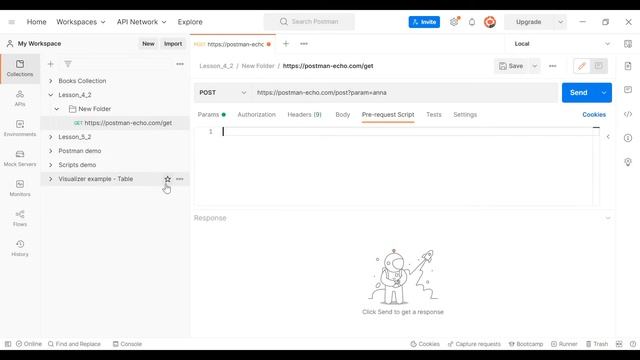Open API Network dropdown menu
Viewport: 640px width, 360px height.
click(142, 22)
